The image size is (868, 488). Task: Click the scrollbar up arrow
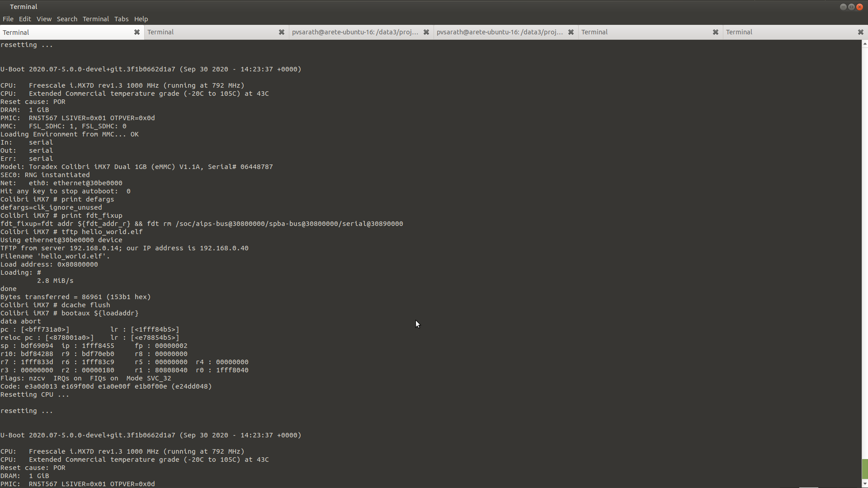point(865,44)
